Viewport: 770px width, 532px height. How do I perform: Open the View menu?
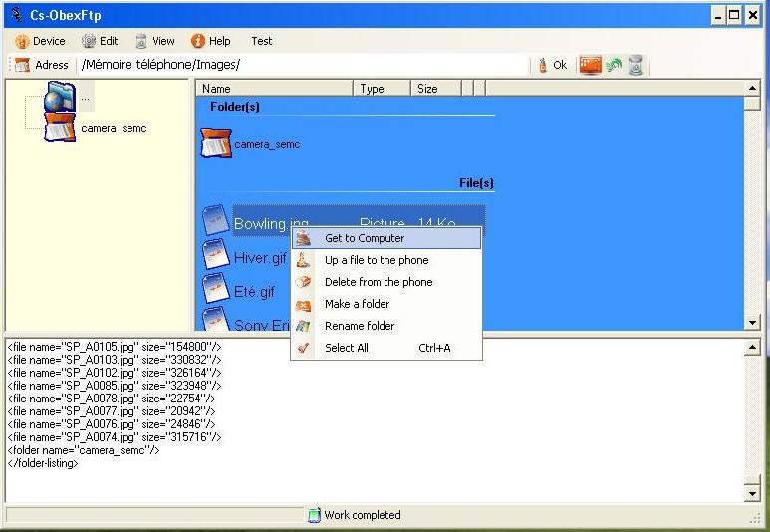pos(155,41)
